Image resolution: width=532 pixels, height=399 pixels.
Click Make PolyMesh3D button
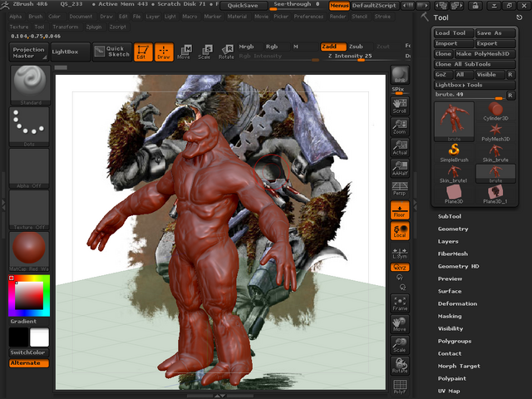click(485, 53)
